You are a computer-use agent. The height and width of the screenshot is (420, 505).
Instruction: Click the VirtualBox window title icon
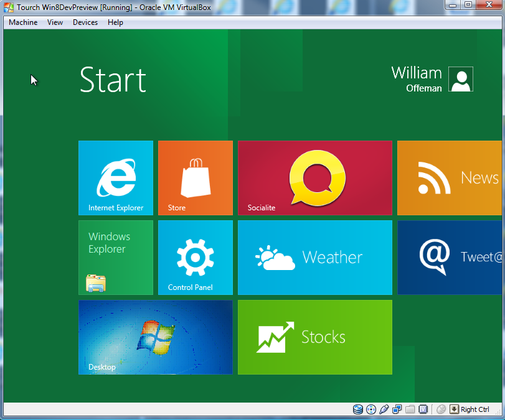pyautogui.click(x=9, y=7)
